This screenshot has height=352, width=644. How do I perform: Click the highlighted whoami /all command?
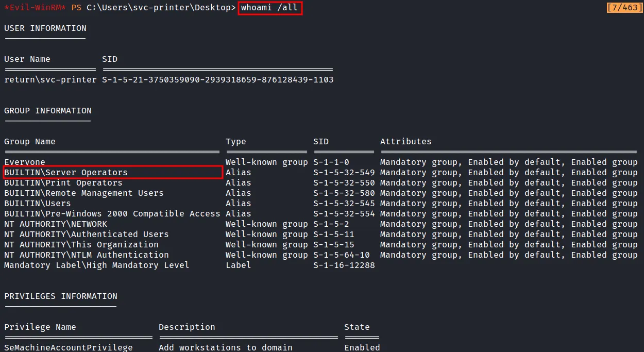pyautogui.click(x=269, y=7)
